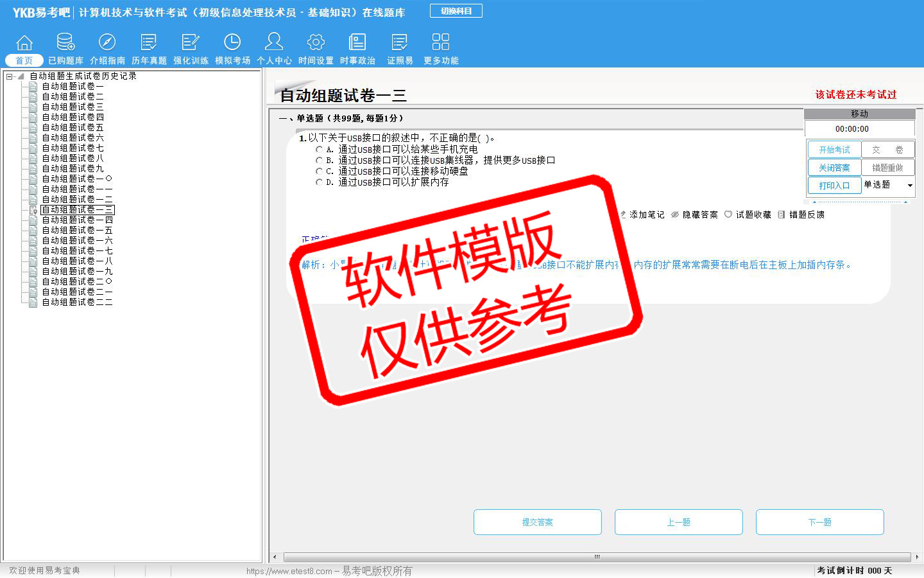Open 个人中心 personal center icon

click(274, 42)
